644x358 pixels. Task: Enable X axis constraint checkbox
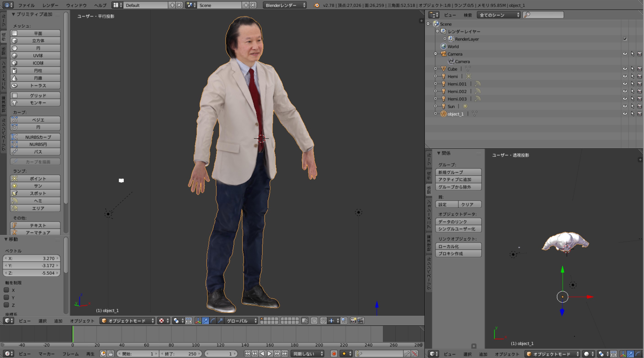click(6, 290)
